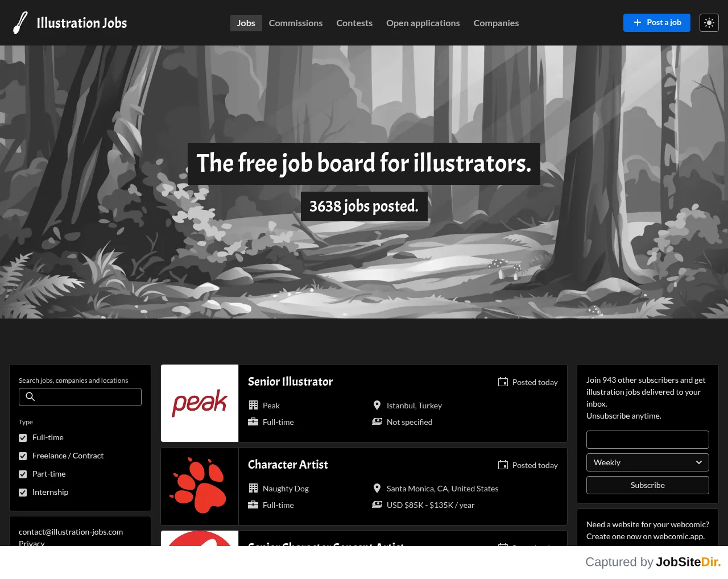Open the Character Artist job title

pyautogui.click(x=288, y=465)
